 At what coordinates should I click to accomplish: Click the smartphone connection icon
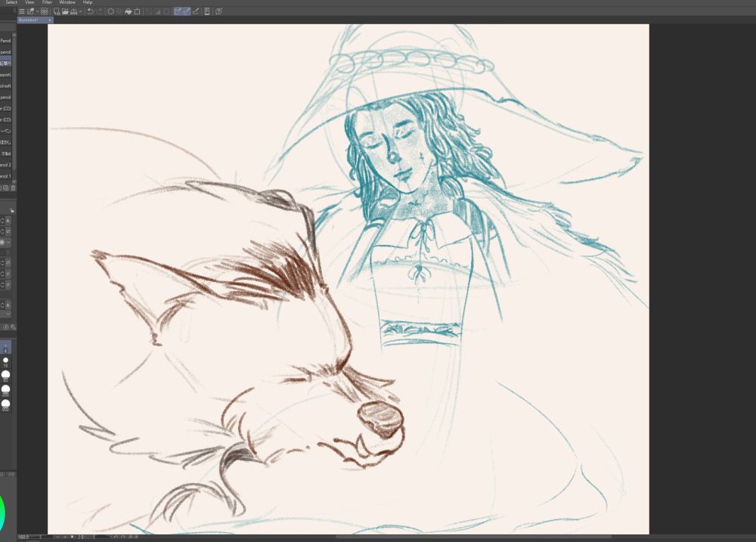click(x=207, y=11)
